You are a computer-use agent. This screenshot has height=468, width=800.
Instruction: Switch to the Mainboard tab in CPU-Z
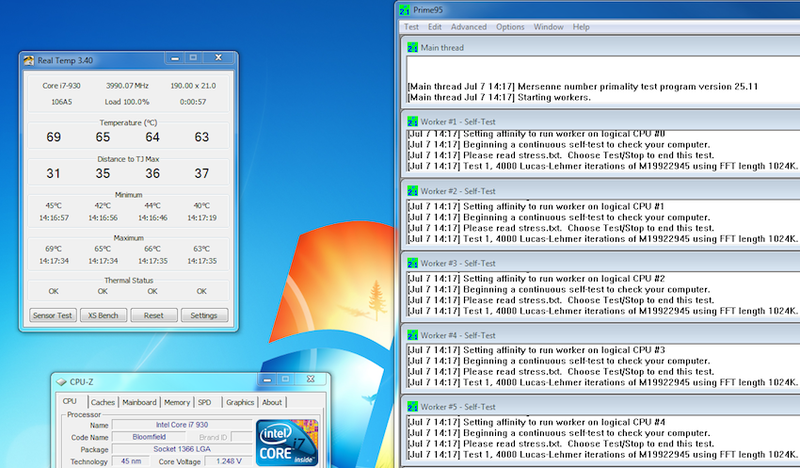[139, 402]
